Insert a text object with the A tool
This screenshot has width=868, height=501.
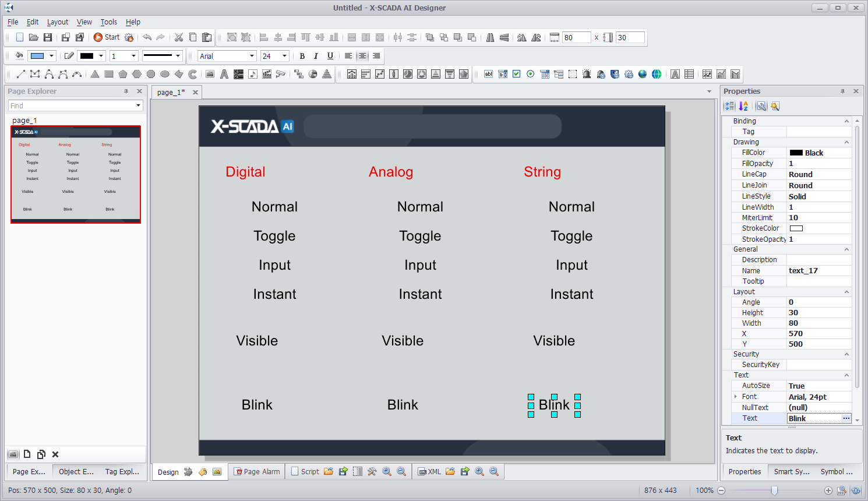point(224,74)
